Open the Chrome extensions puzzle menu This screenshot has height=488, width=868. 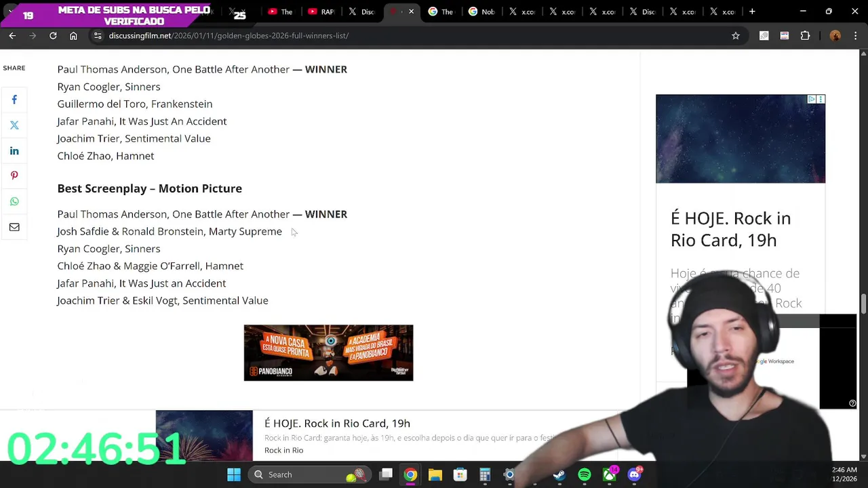(x=805, y=35)
